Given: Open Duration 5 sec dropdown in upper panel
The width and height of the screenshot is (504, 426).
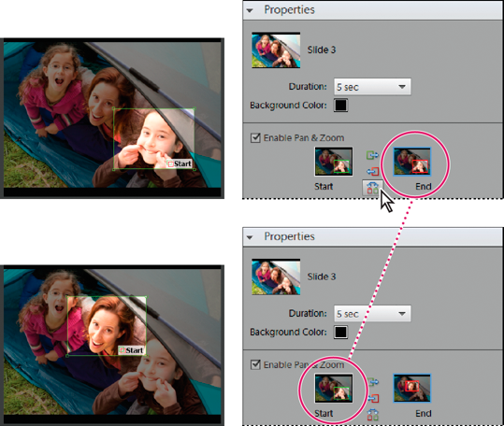Looking at the screenshot, I should pyautogui.click(x=372, y=87).
